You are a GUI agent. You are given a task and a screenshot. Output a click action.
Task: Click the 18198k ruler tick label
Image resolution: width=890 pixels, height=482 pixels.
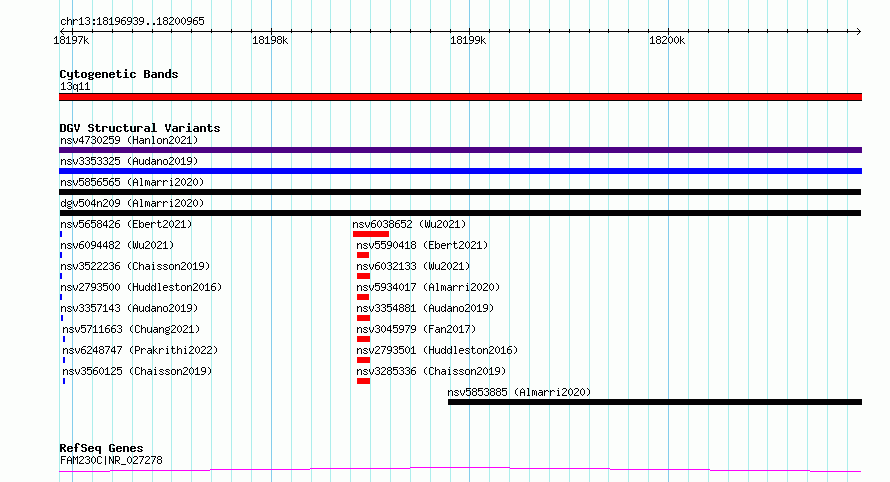[x=270, y=40]
